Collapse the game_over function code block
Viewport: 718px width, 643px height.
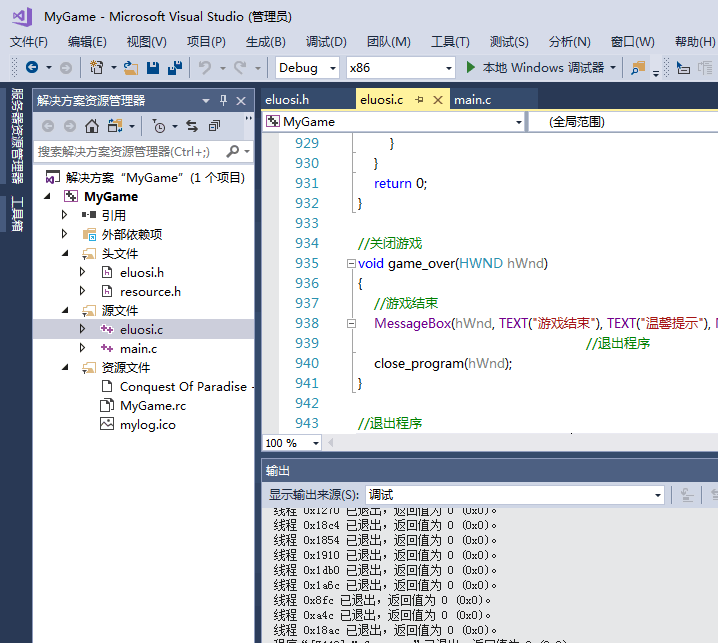point(351,263)
